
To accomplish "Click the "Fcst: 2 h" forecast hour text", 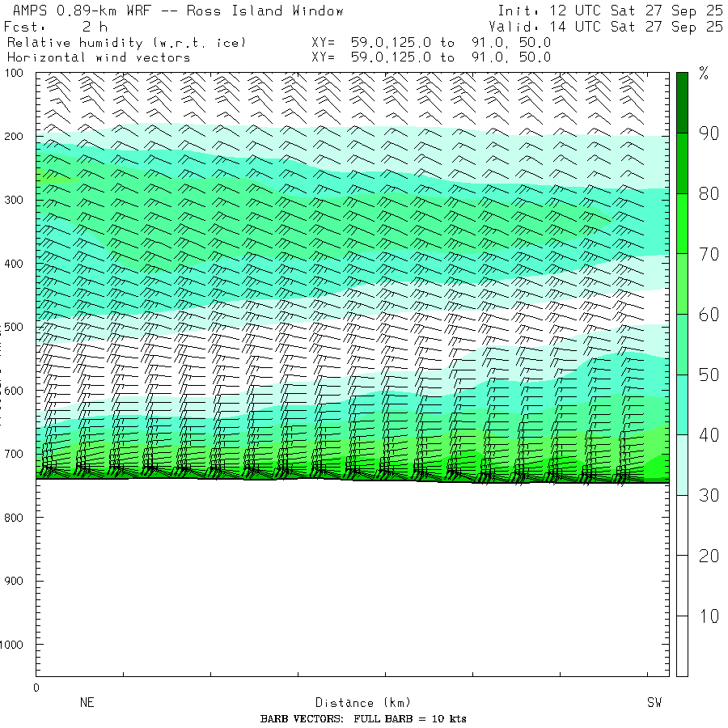I will coord(56,27).
